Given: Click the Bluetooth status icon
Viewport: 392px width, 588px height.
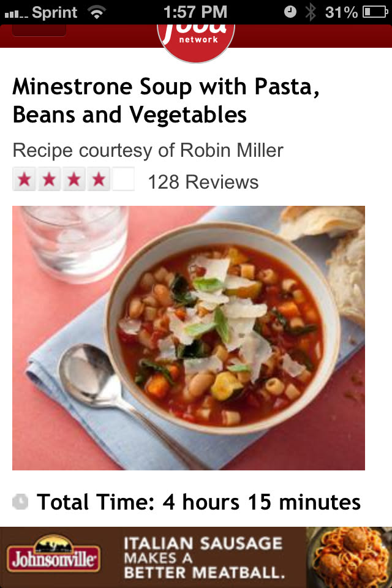Looking at the screenshot, I should pos(311,12).
